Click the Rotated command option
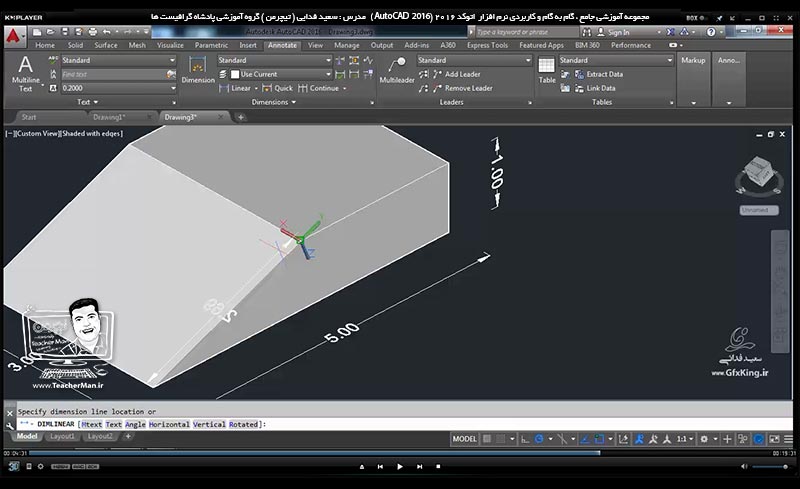 pyautogui.click(x=243, y=424)
